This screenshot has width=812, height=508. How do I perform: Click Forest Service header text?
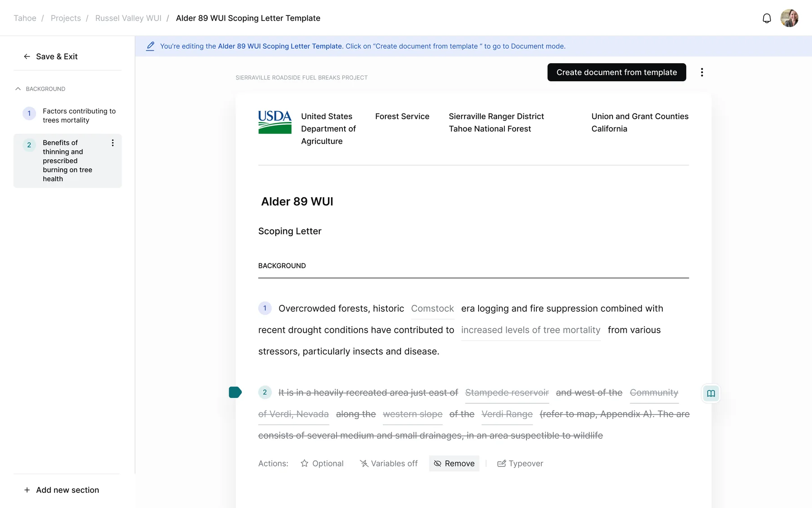pyautogui.click(x=402, y=117)
